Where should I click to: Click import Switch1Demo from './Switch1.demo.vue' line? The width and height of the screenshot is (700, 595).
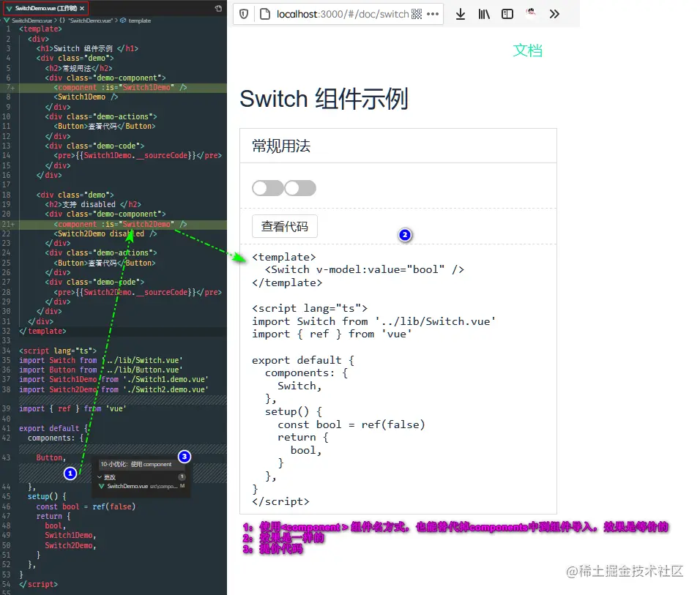click(113, 379)
